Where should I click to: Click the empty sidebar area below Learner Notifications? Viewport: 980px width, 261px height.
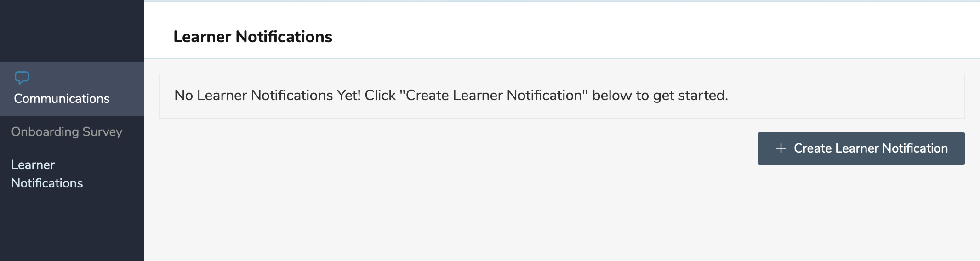72,225
